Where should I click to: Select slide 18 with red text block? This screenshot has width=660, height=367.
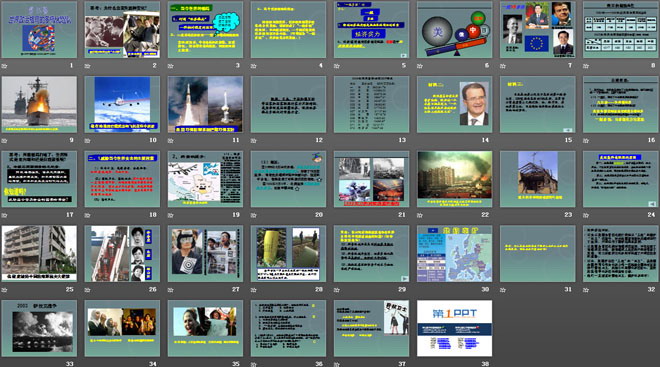122,179
